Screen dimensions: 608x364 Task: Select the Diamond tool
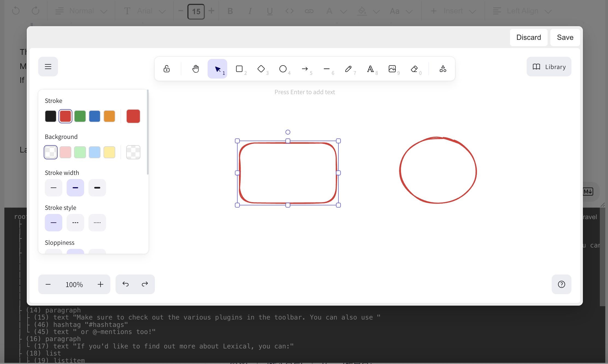[261, 68]
